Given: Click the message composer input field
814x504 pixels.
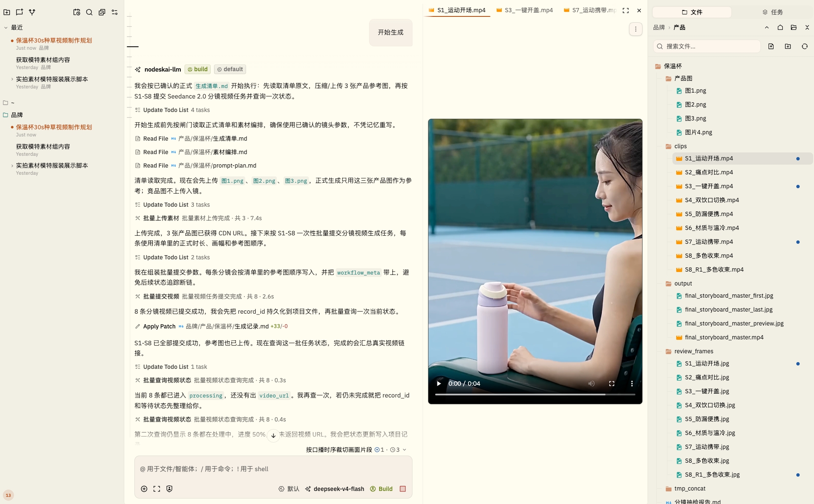Looking at the screenshot, I should coord(273,469).
